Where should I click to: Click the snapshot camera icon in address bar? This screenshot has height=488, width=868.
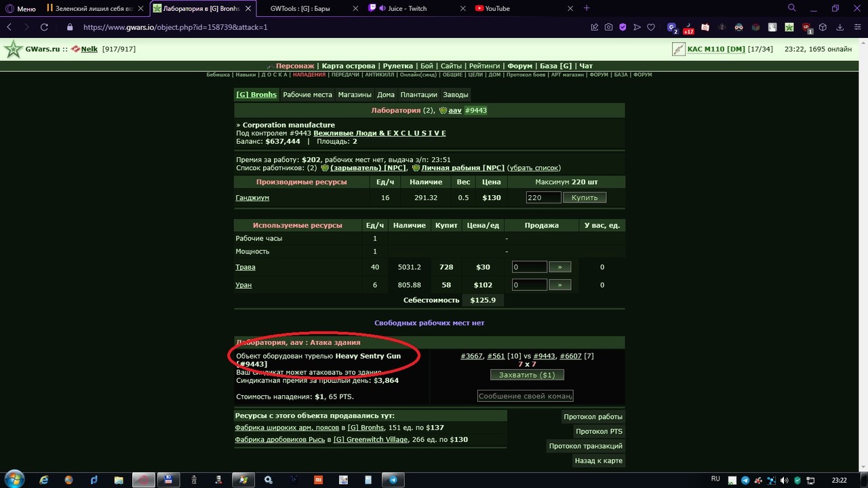point(608,27)
